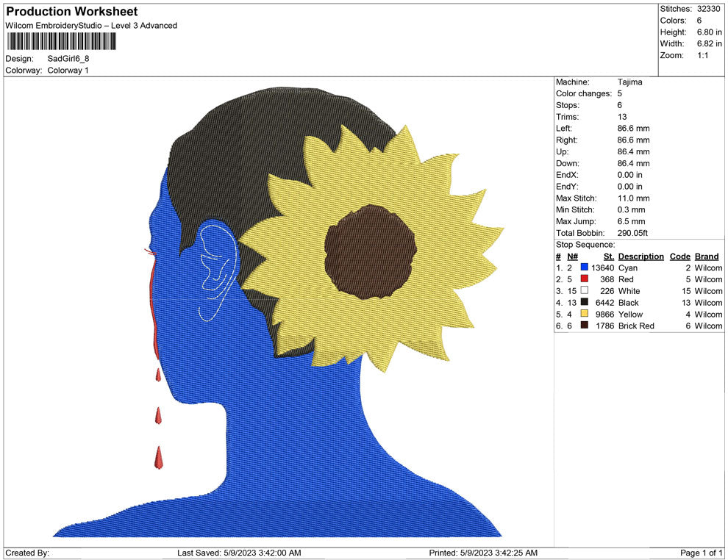Click the Max Jump value '6.5 mm'
Screen dimensions: 728x560
(x=632, y=221)
